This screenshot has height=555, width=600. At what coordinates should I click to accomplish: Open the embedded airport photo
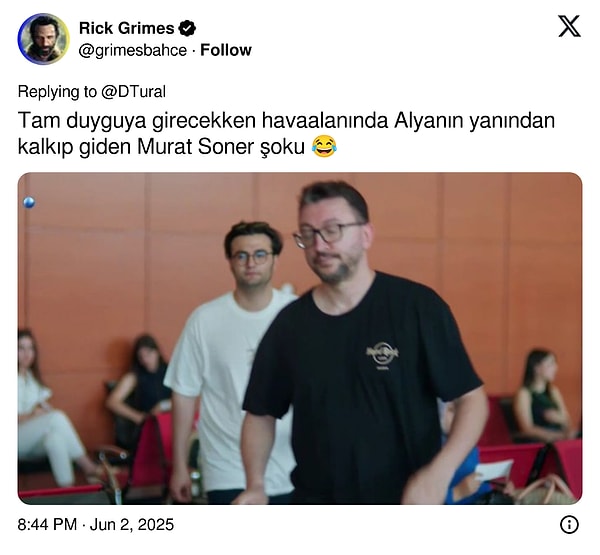(300, 338)
